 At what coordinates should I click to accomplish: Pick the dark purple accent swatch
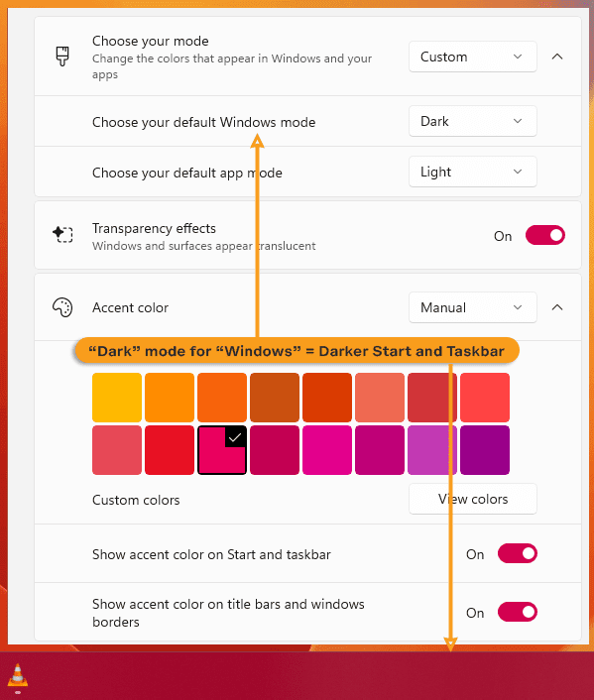(x=485, y=450)
